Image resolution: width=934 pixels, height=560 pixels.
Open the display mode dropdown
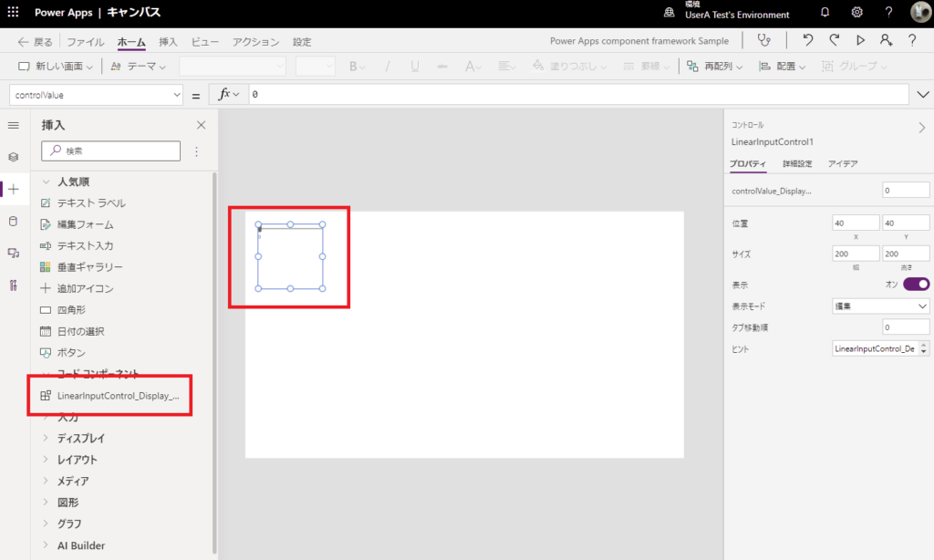tap(880, 306)
